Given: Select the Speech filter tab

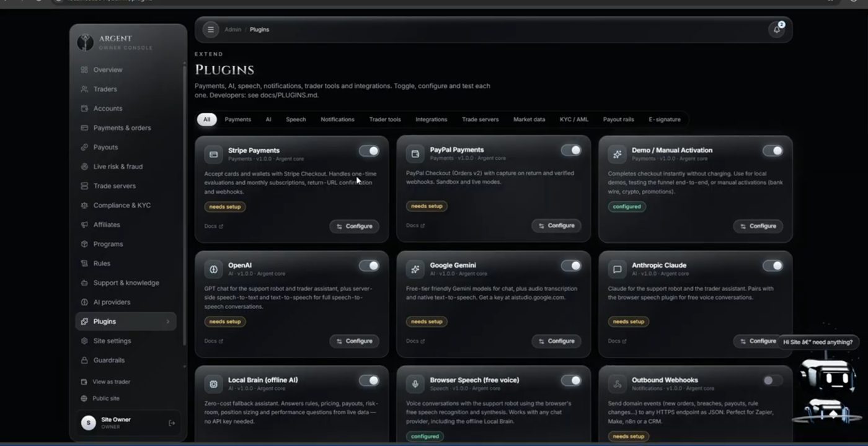Looking at the screenshot, I should pos(296,120).
